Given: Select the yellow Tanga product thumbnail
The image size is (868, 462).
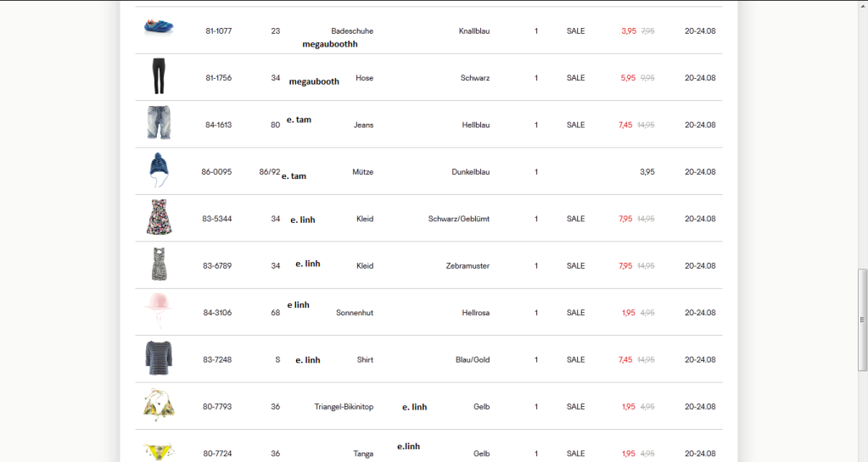Looking at the screenshot, I should point(159,452).
